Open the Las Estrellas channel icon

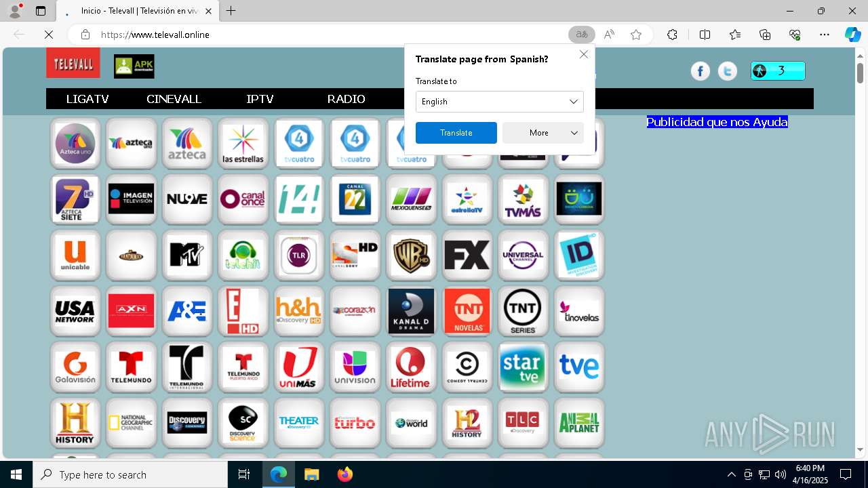click(243, 143)
